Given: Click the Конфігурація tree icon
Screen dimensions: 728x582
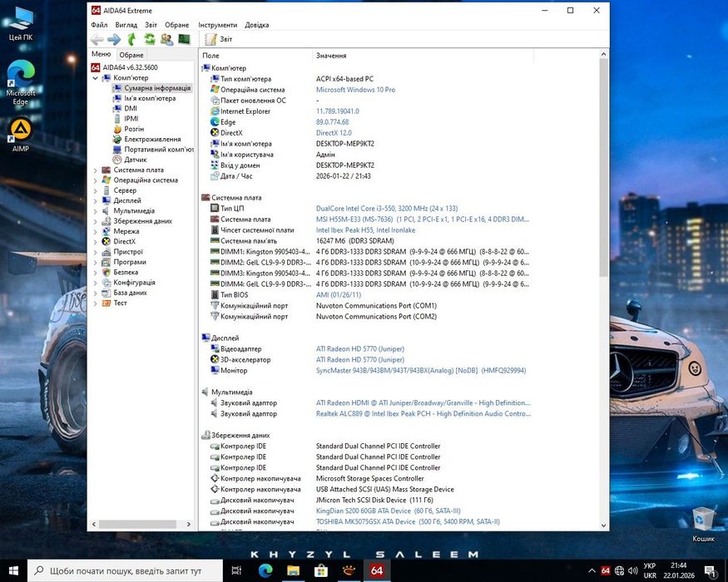Looking at the screenshot, I should 106,283.
